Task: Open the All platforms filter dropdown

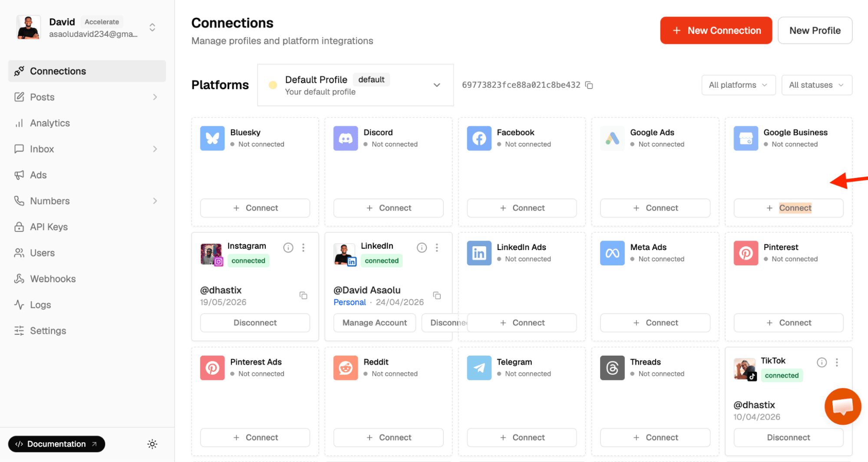Action: (x=738, y=85)
